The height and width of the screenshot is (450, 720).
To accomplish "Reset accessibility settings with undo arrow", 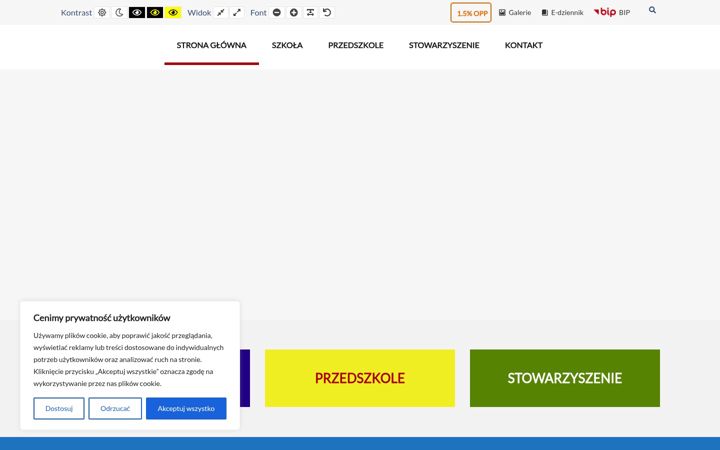I will [327, 12].
